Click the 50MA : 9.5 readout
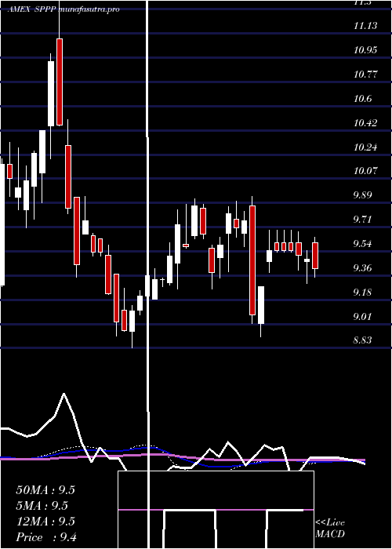 point(45,490)
